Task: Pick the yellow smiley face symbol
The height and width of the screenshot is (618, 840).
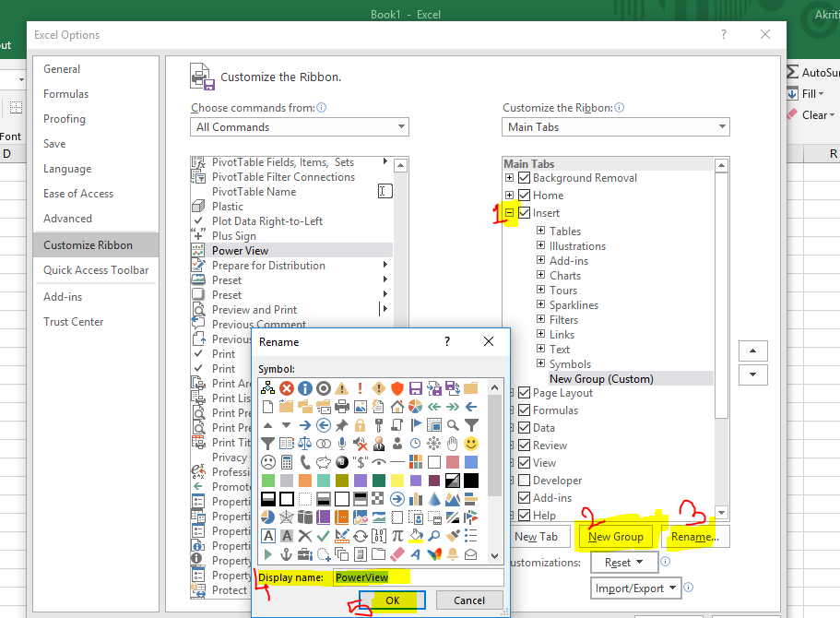Action: tap(471, 444)
